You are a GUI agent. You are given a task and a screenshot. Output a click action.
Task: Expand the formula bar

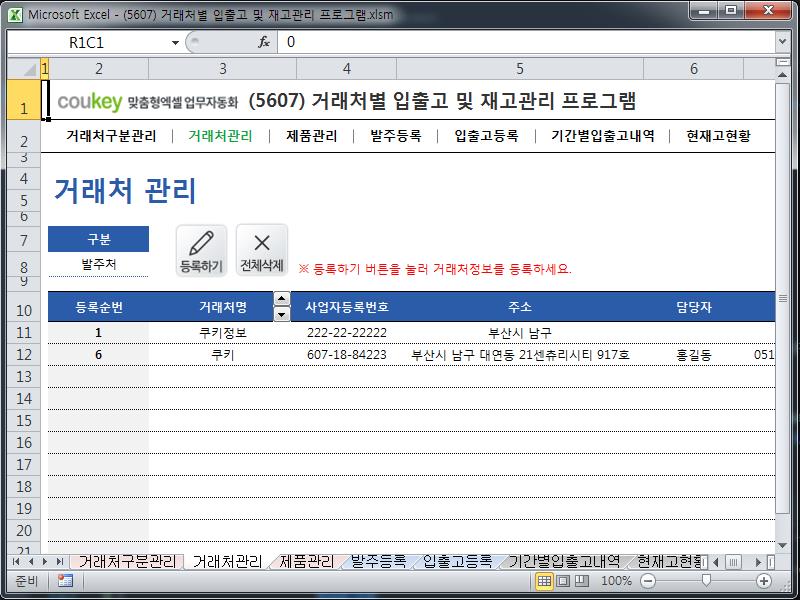782,42
